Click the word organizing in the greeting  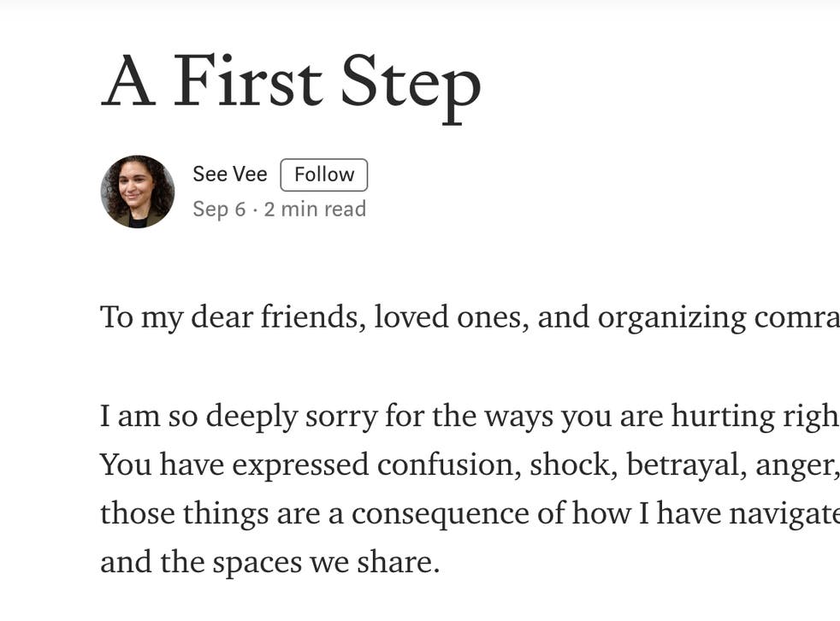[x=671, y=317]
